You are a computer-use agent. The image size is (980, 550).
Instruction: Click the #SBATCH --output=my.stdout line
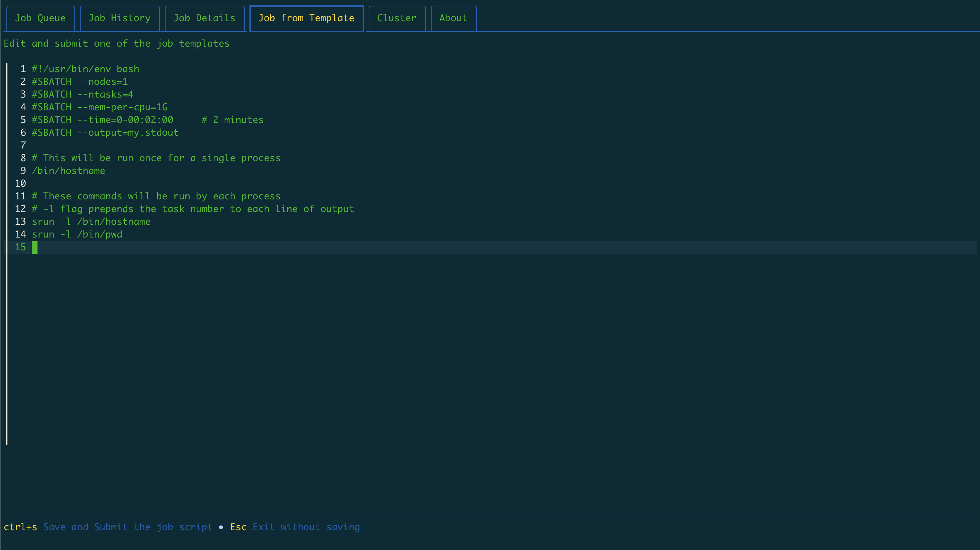point(105,133)
